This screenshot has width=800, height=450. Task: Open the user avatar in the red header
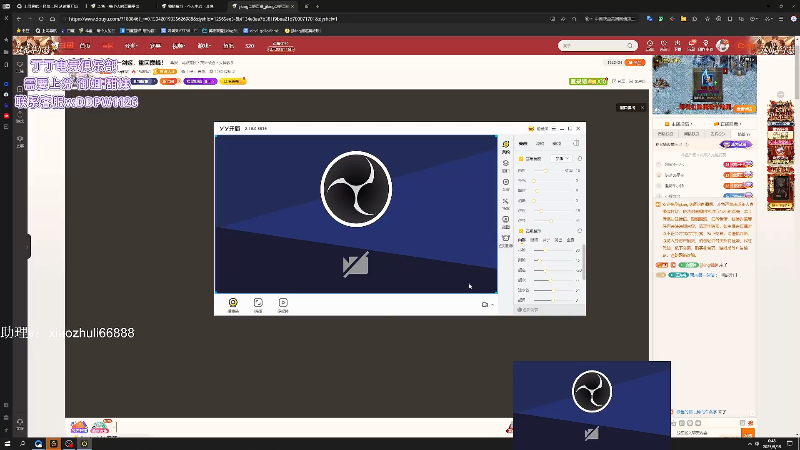pos(722,45)
